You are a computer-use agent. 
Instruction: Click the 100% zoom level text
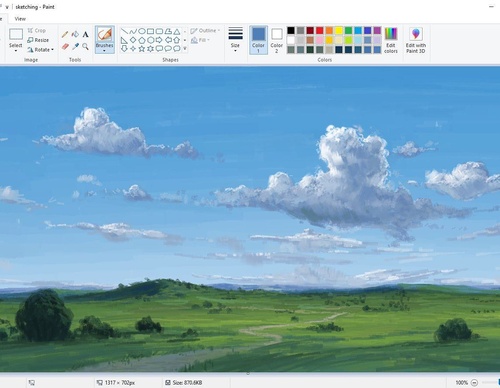462,383
